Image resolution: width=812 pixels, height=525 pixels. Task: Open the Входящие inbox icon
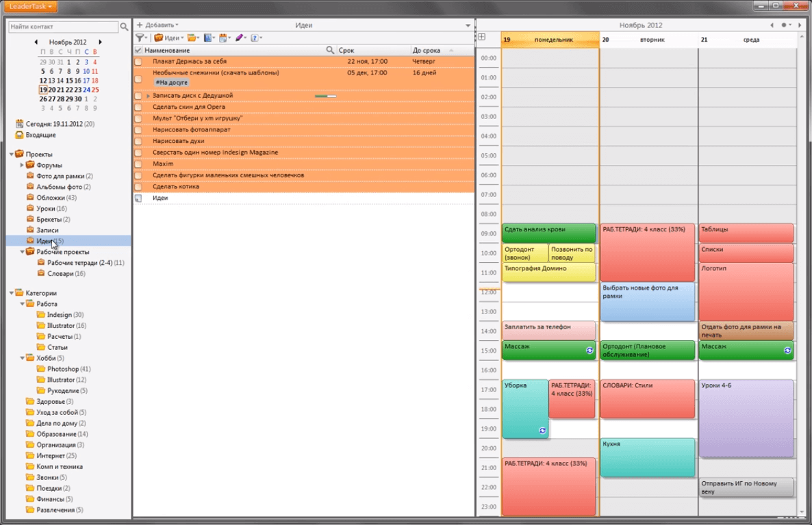click(19, 135)
